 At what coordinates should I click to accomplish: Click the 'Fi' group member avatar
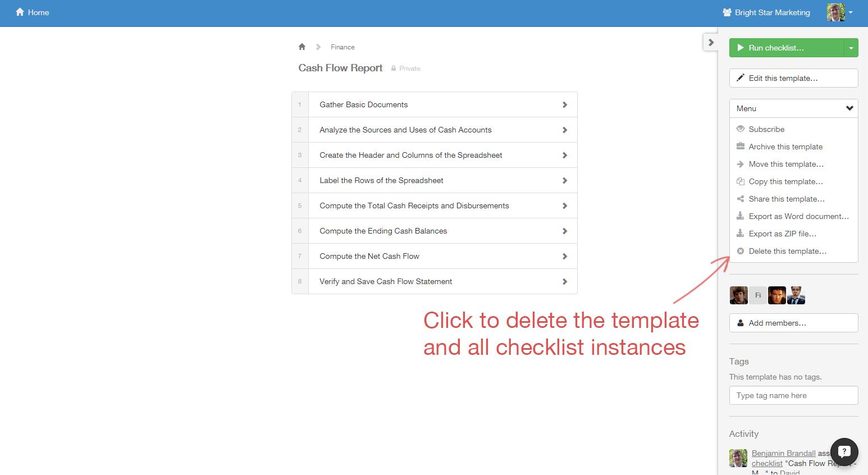pos(757,295)
